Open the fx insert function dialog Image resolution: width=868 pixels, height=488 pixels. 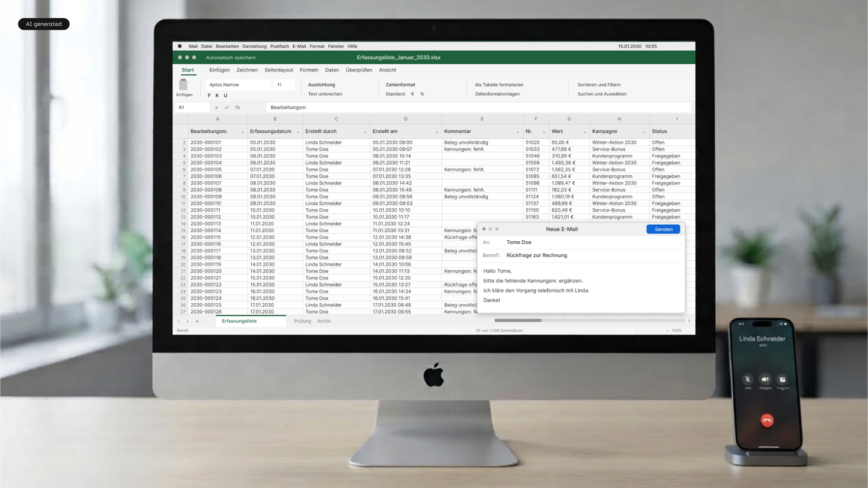click(237, 108)
